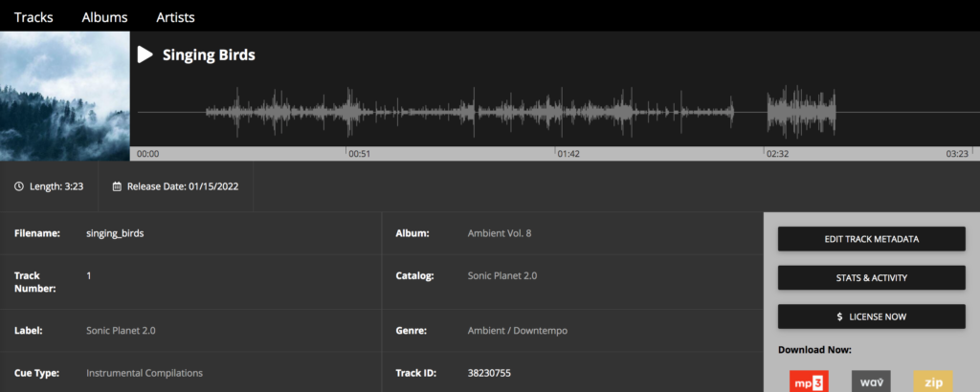Click the album cover artwork thumbnail

coord(65,97)
